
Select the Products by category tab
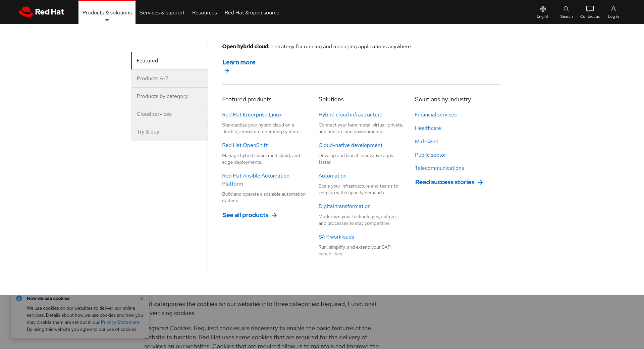(x=169, y=96)
